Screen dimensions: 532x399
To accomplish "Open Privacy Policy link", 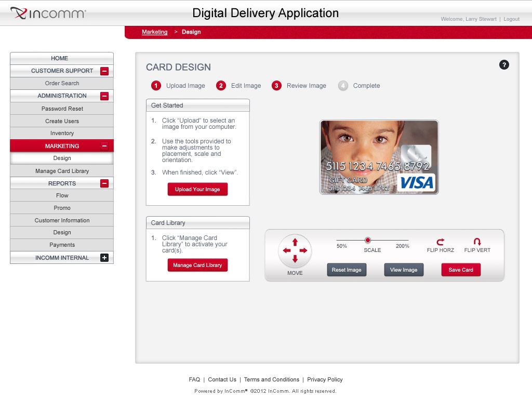I will [325, 379].
